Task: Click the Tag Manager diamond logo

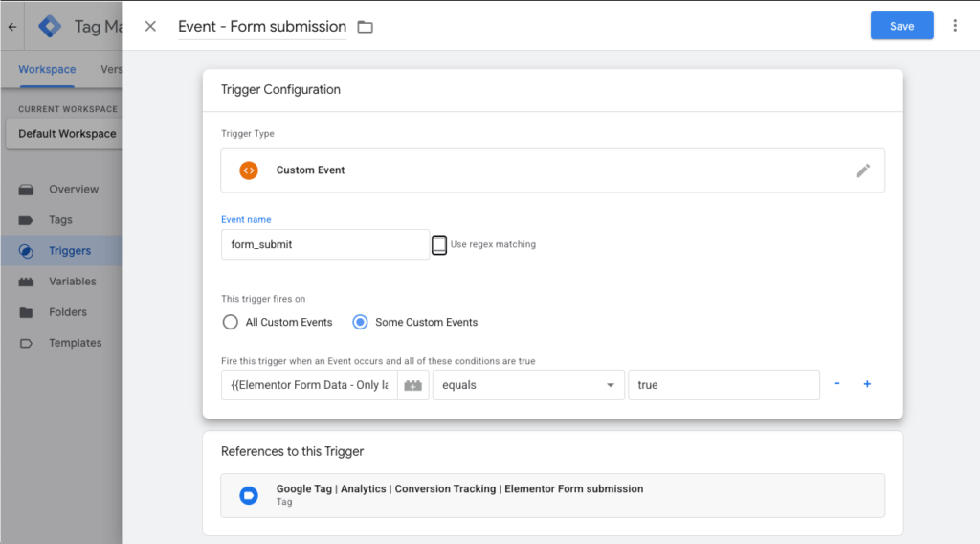Action: tap(50, 26)
